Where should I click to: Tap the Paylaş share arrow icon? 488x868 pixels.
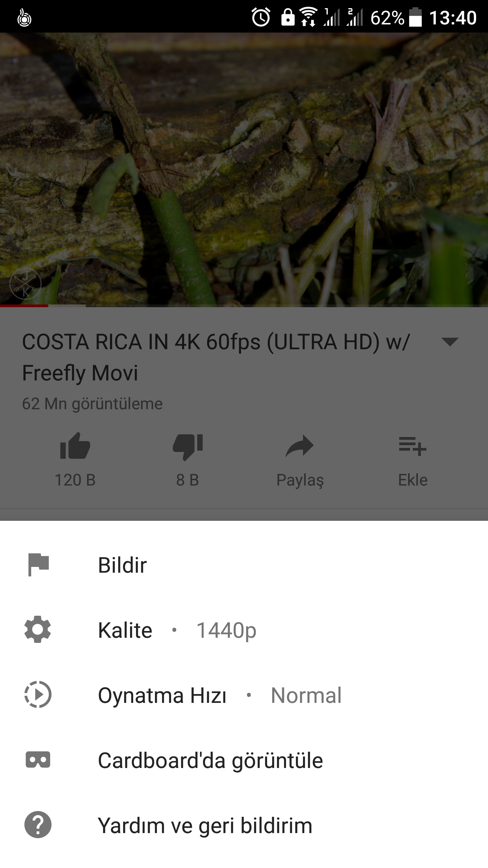coord(300,446)
